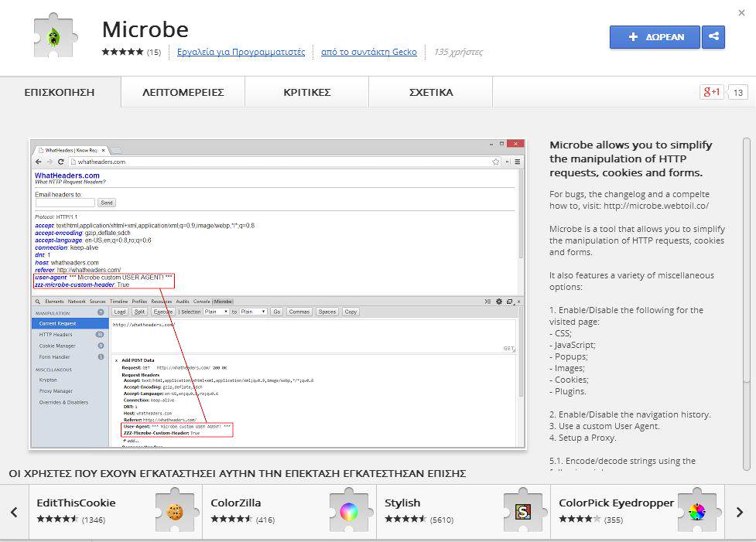Click the share icon button
Viewport: 756px width, 542px height.
tap(713, 36)
